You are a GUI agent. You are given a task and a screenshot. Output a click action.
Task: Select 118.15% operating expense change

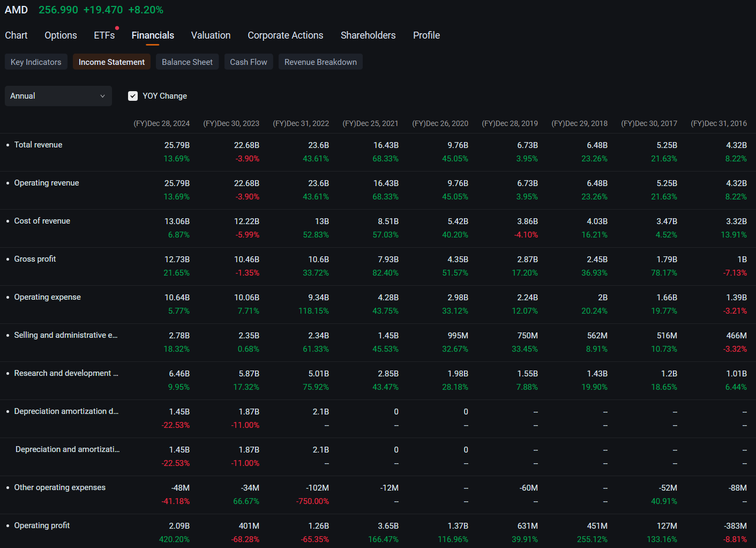point(313,311)
